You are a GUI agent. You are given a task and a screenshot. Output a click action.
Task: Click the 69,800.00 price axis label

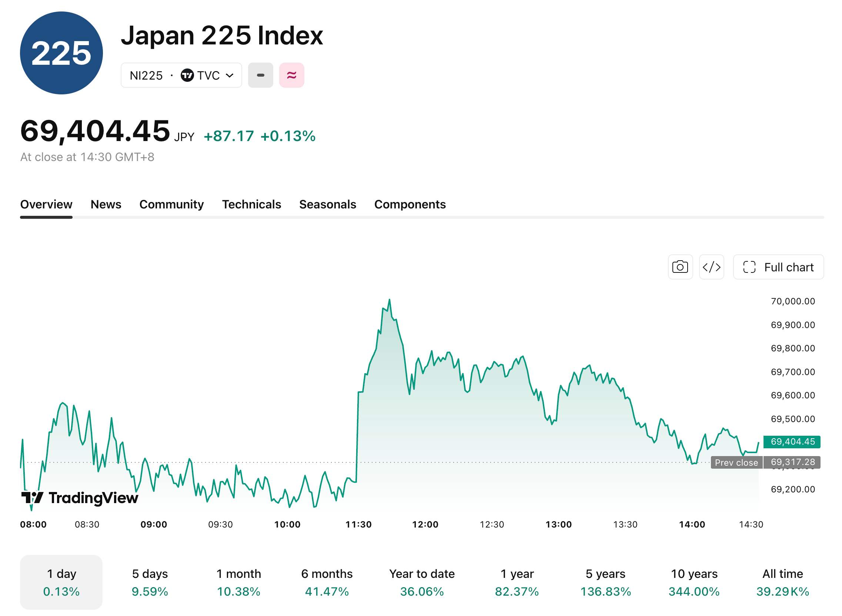tap(793, 348)
